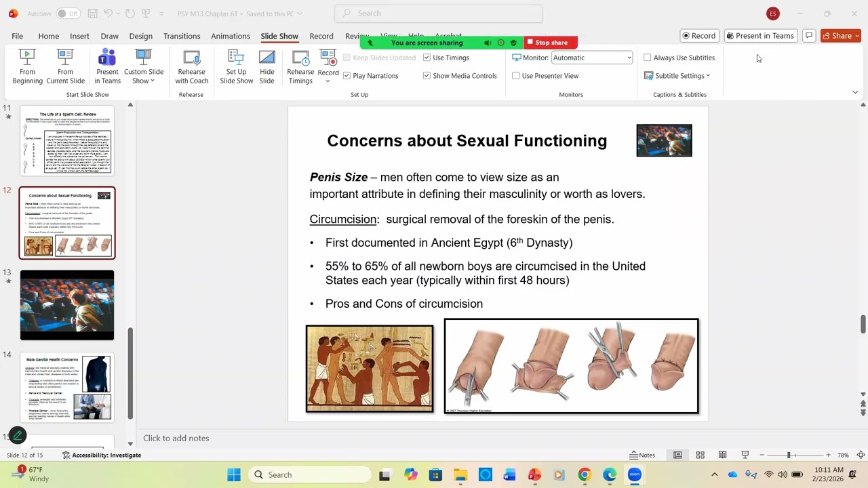Viewport: 868px width, 488px height.
Task: Switch to the Home tab
Action: [48, 36]
